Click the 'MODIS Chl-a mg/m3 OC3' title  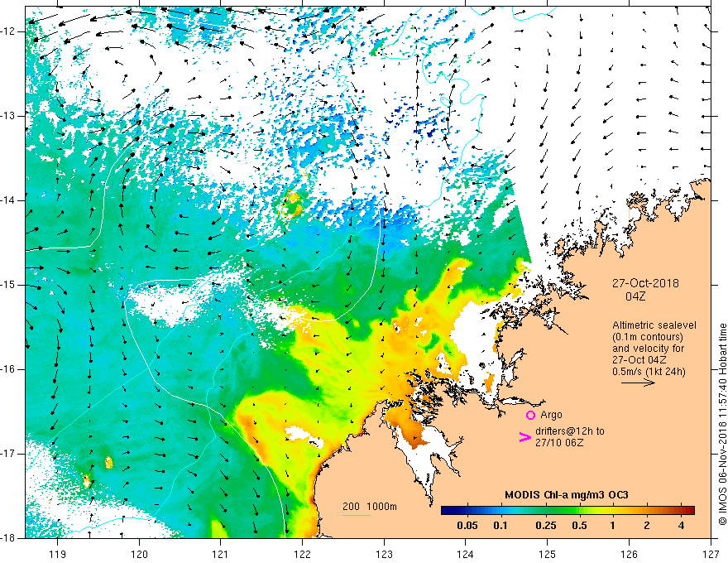[567, 495]
